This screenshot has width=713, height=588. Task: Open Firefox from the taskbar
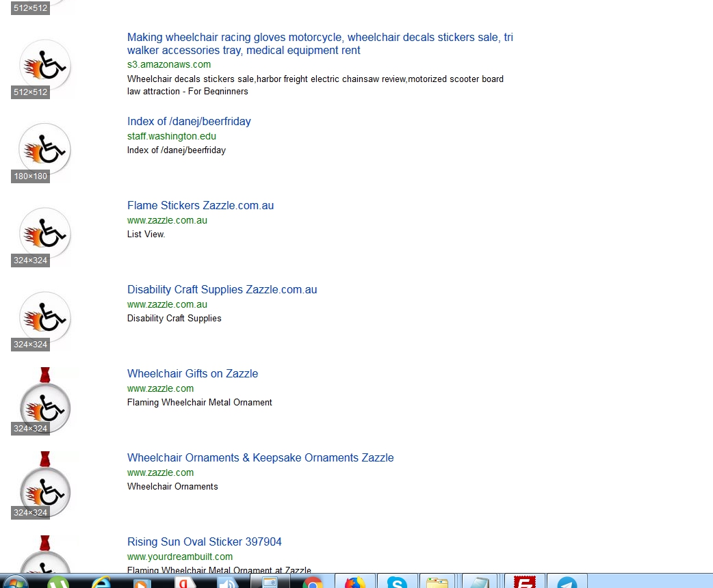coord(355,582)
